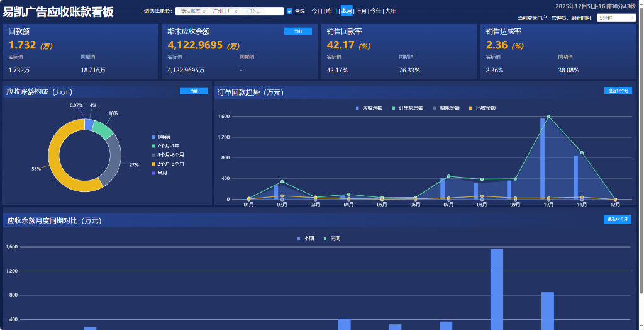Click the 18.716万 same-period value

[93, 71]
